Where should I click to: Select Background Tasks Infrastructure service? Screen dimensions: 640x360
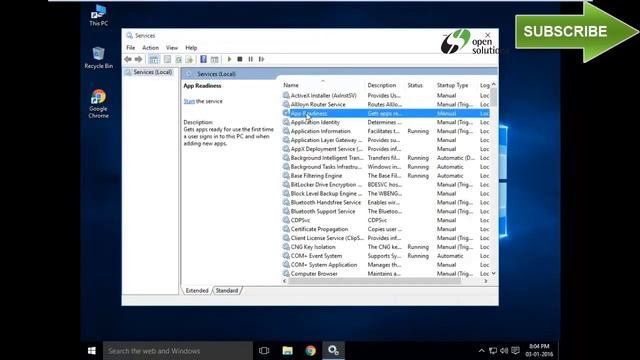[x=385, y=167]
